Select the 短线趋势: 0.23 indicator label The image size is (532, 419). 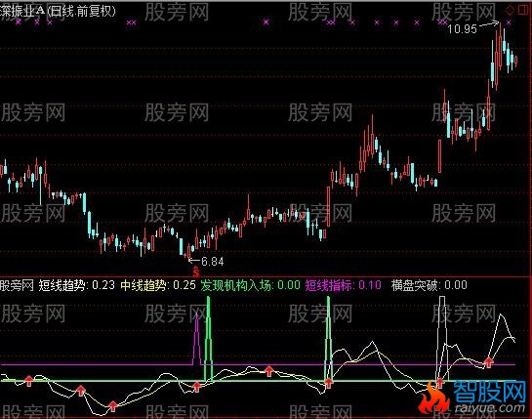76,285
